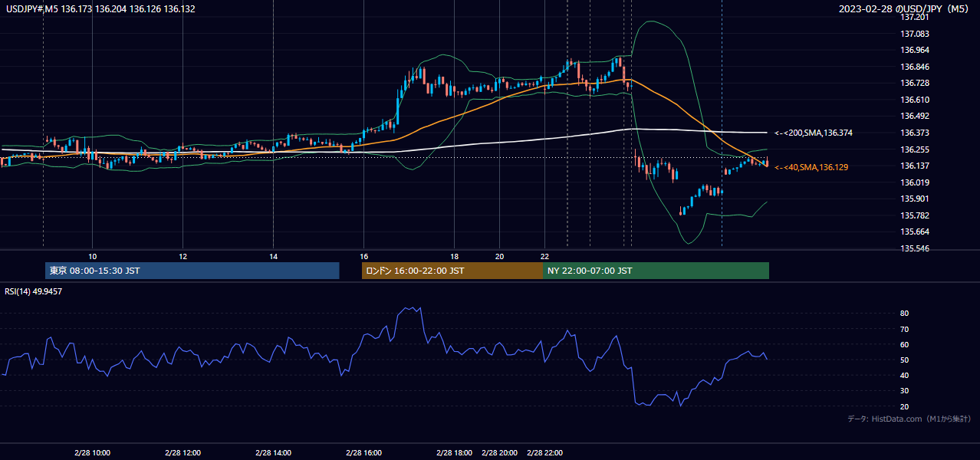Click the bottom date label 2/28 18:00

(x=454, y=453)
